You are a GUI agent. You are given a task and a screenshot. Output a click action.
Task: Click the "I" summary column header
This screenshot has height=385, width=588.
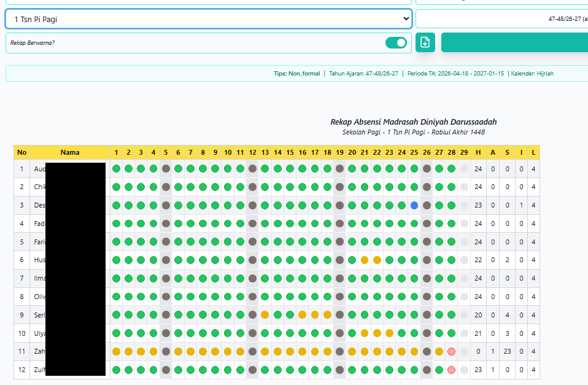click(521, 152)
